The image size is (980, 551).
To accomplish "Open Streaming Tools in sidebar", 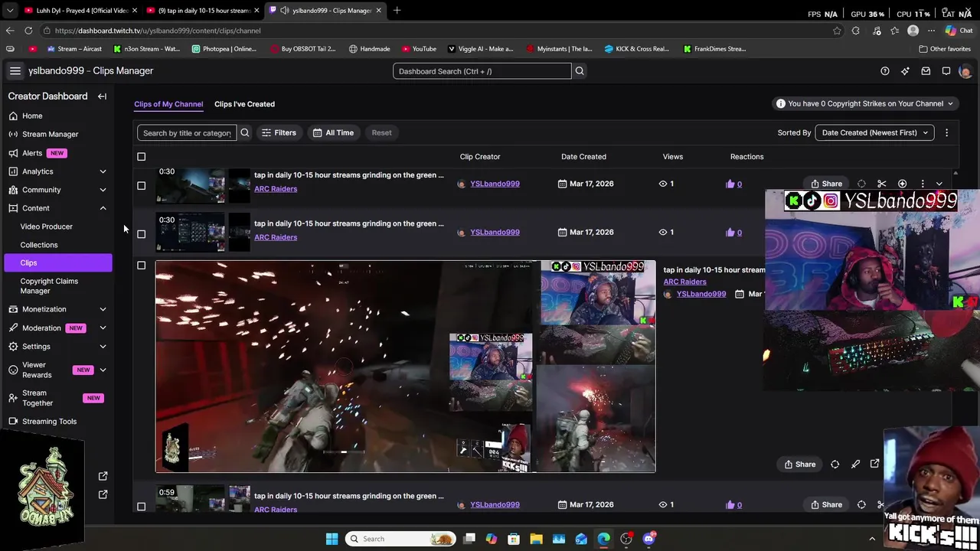I will coord(49,421).
